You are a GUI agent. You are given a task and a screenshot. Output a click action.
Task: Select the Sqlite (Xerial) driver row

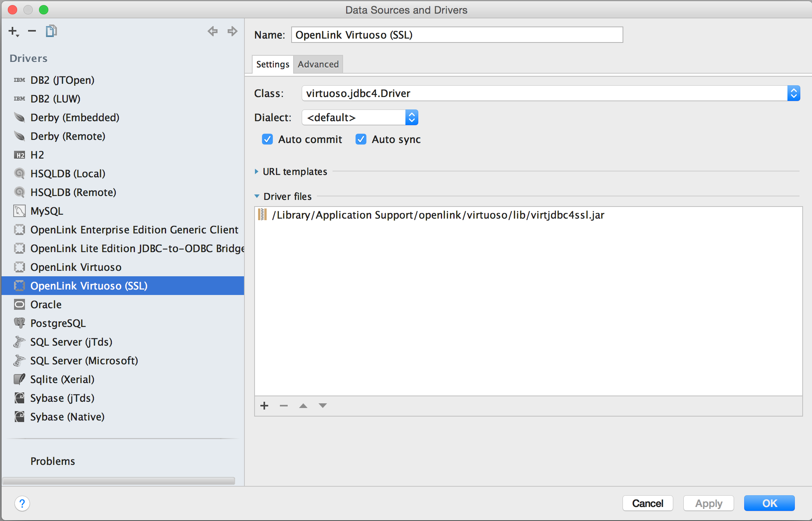(x=123, y=379)
